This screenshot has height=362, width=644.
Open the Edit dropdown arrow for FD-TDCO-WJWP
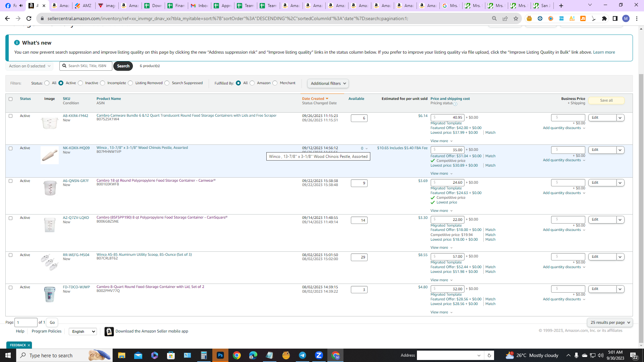[x=620, y=289]
